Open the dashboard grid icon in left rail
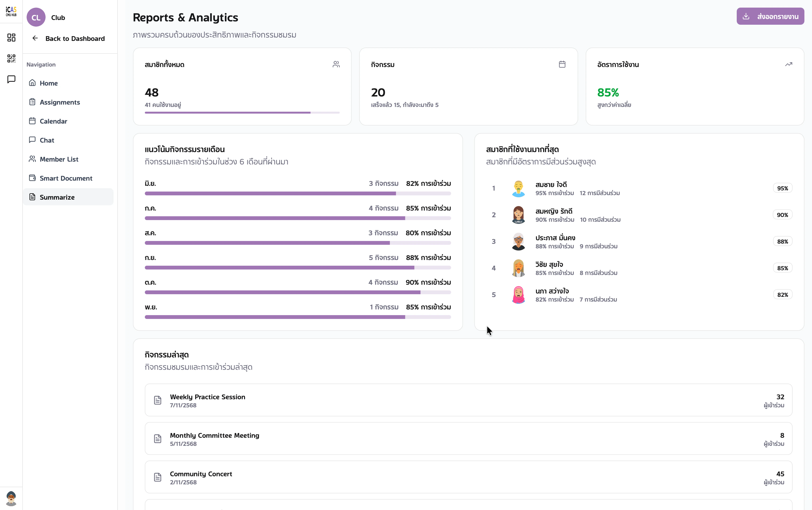 [11, 38]
